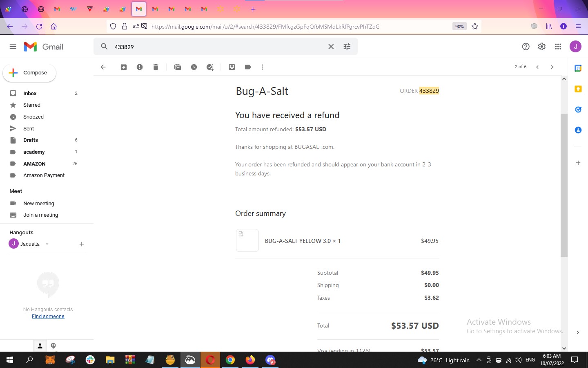This screenshot has height=368, width=588.
Task: Click the email vertical scrollbar thumb
Action: tap(564, 185)
